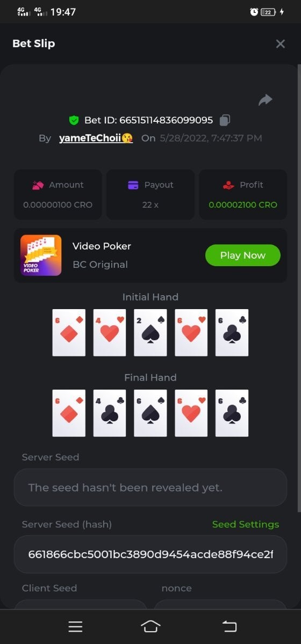Click the scrollbar on the right edge
The width and height of the screenshot is (301, 644).
pos(299,290)
